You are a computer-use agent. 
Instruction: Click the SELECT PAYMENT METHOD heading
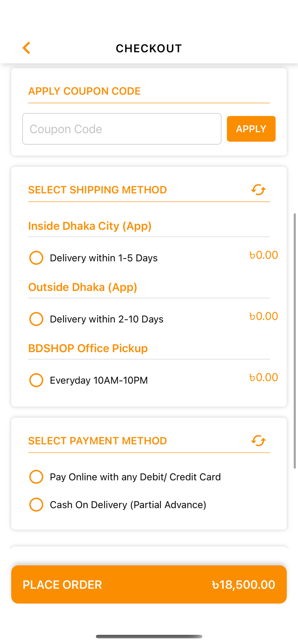(x=98, y=440)
